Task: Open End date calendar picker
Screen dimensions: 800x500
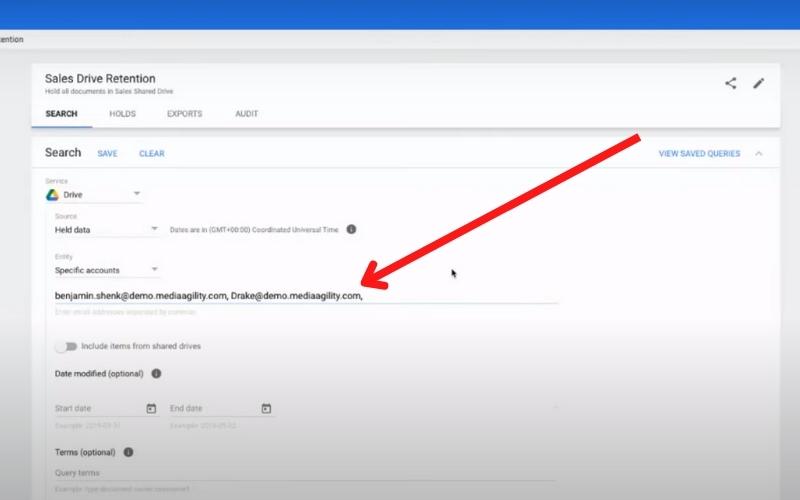Action: (266, 408)
